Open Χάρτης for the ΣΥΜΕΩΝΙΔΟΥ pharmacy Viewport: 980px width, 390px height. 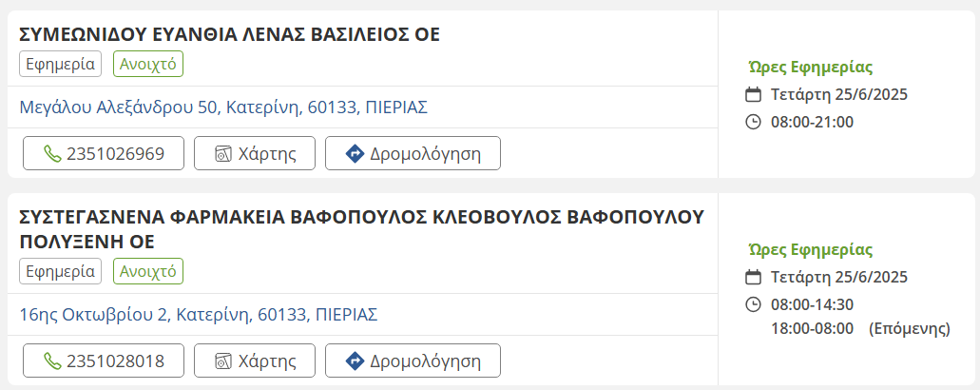pyautogui.click(x=252, y=153)
